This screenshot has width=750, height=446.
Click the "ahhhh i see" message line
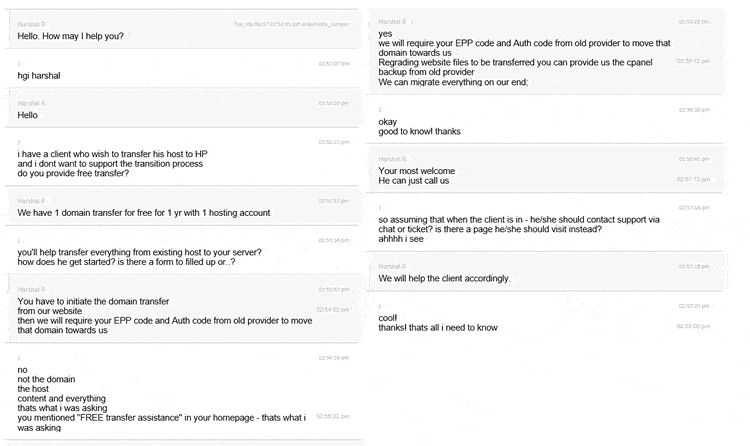point(401,239)
